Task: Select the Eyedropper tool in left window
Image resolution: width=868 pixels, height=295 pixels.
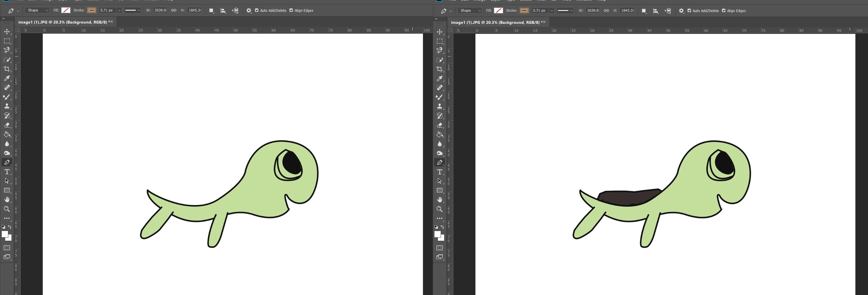Action: pos(7,78)
